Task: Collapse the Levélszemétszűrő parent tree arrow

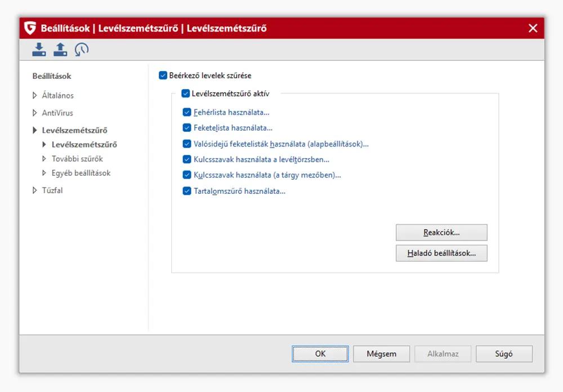Action: 35,131
